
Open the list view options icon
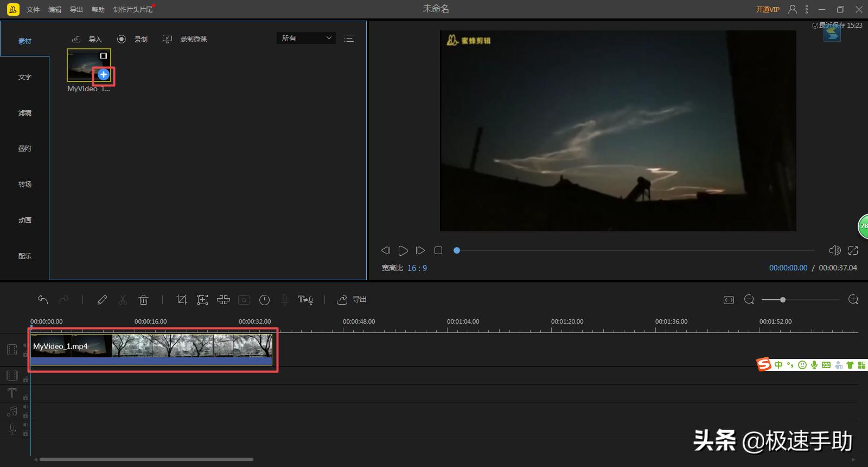(x=349, y=38)
